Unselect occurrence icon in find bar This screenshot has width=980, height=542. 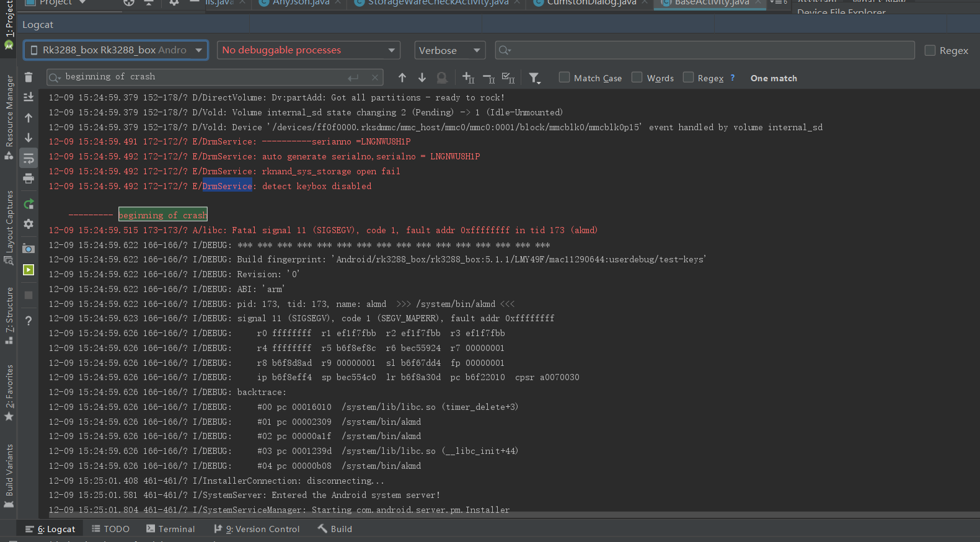click(488, 78)
